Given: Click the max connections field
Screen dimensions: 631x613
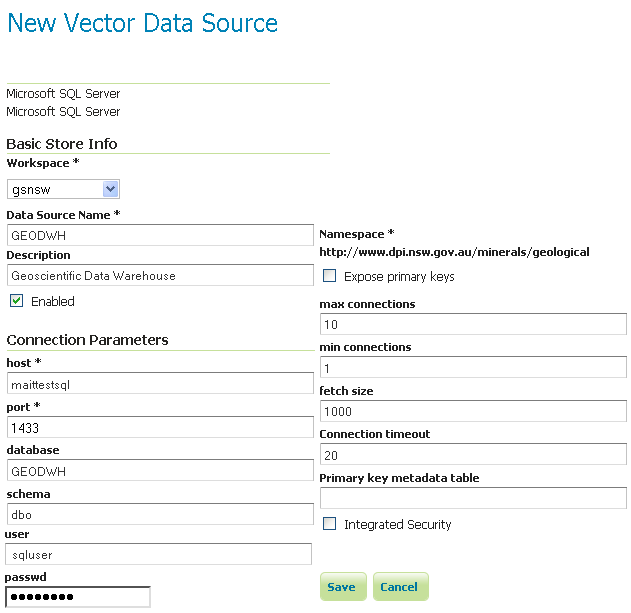Looking at the screenshot, I should [x=472, y=325].
